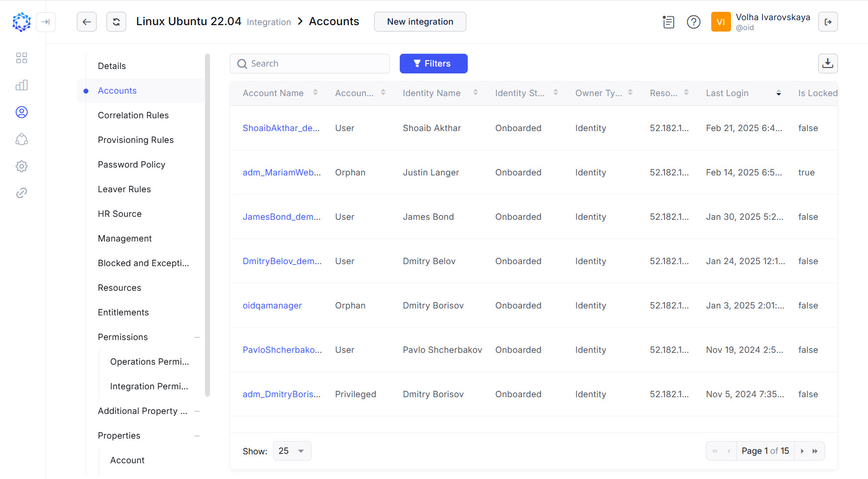Open the help question mark icon
868x479 pixels.
[x=694, y=22]
